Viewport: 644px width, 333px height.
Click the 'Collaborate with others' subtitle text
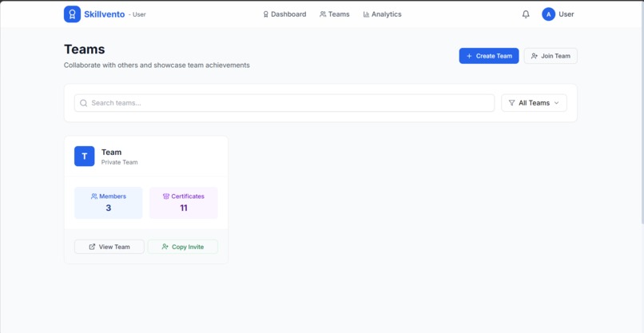point(157,65)
